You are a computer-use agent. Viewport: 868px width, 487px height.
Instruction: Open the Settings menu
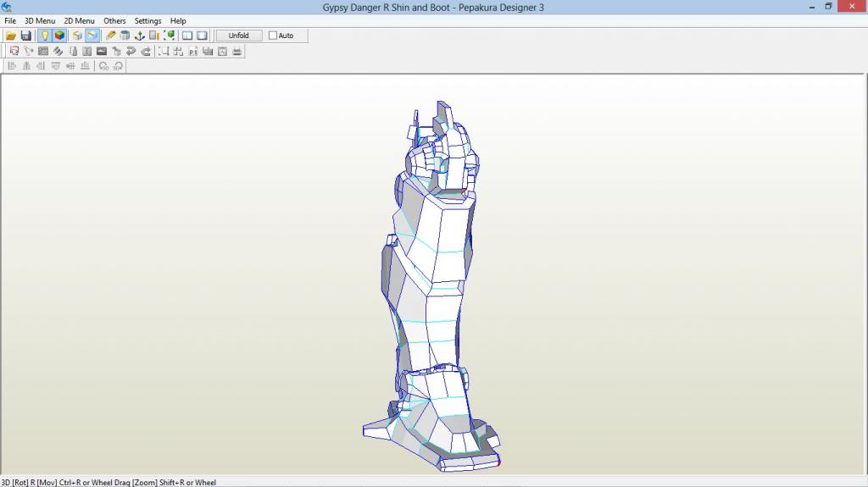click(147, 21)
